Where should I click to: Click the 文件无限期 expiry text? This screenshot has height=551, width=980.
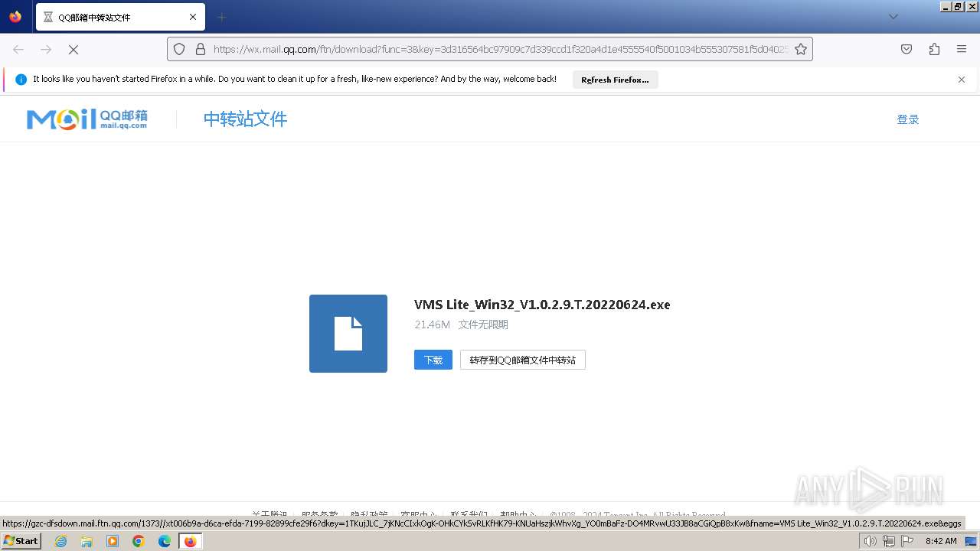[x=483, y=324]
